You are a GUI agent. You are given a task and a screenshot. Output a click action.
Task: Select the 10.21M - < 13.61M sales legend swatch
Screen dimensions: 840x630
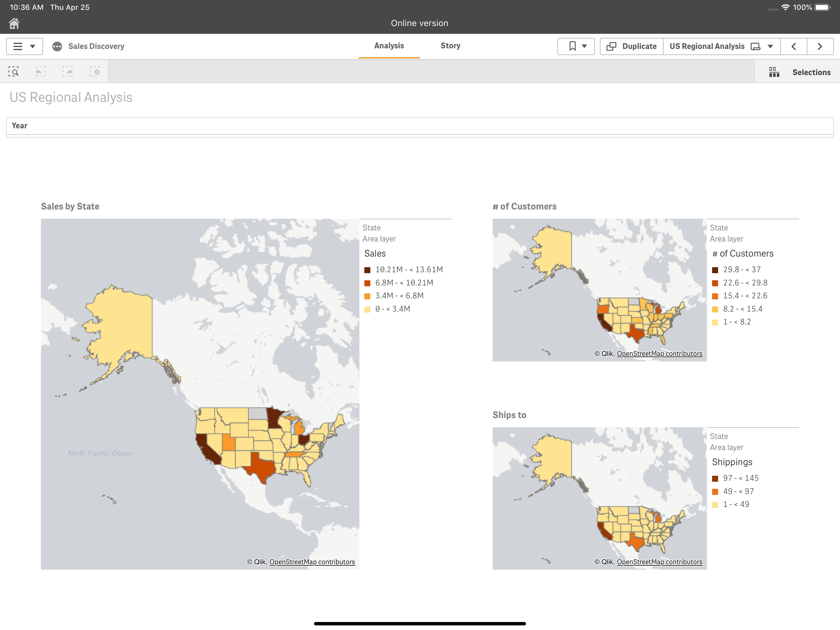[x=367, y=270]
